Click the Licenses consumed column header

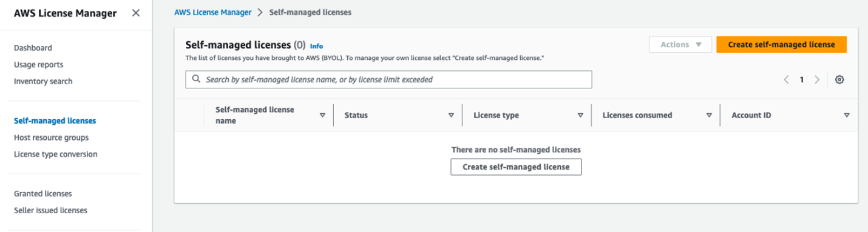637,115
